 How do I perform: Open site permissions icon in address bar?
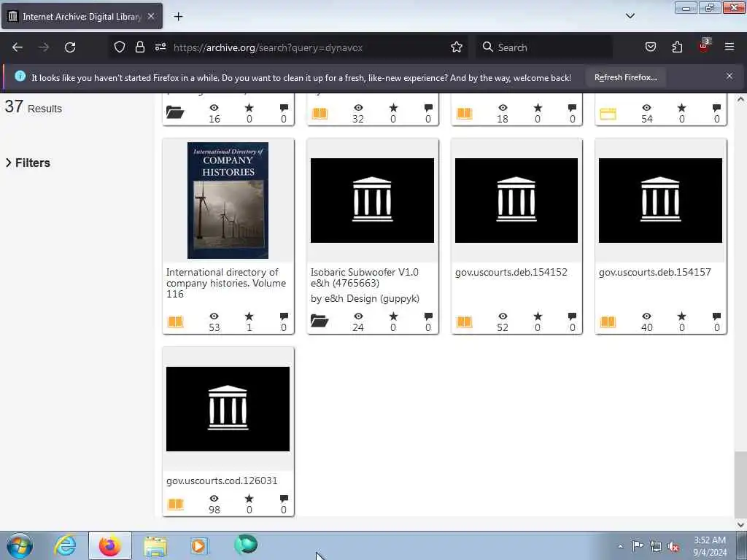[160, 47]
